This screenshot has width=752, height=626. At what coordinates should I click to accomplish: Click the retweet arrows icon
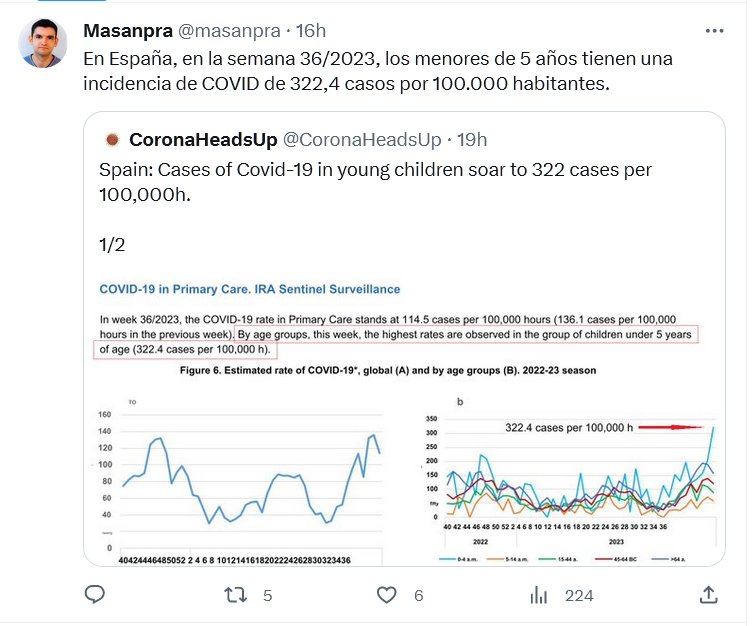[x=235, y=595]
